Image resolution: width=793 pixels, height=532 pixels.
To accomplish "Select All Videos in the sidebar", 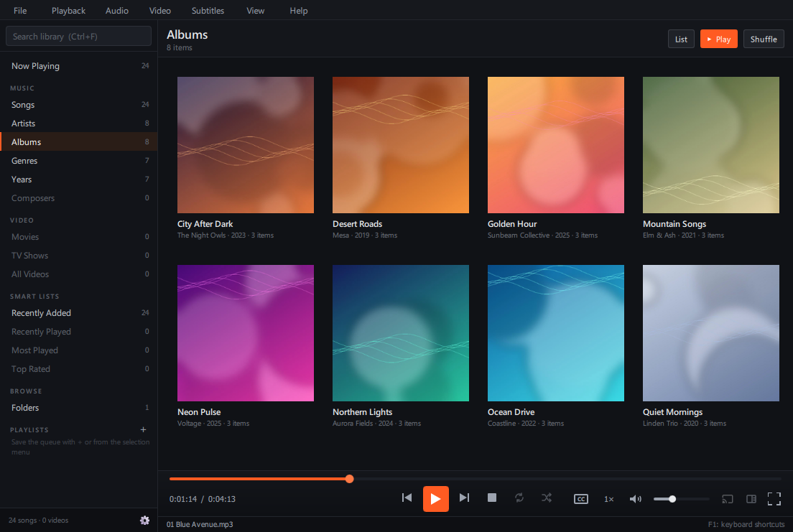I will (79, 274).
